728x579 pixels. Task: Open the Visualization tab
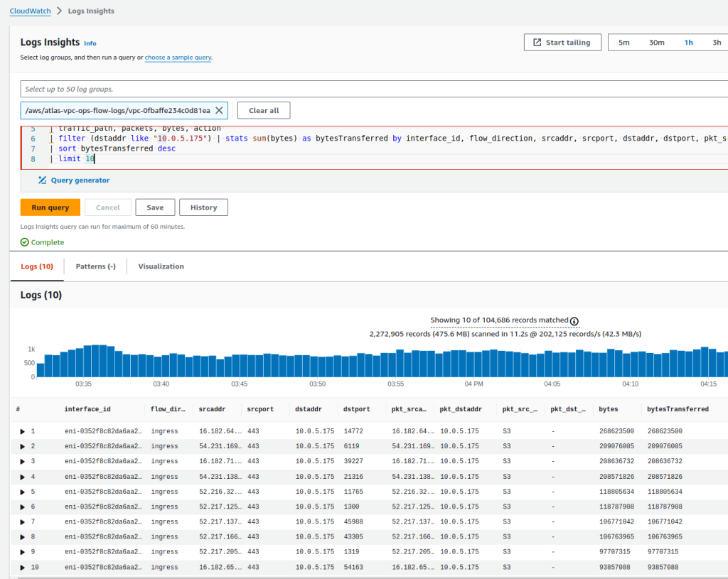[x=161, y=266]
